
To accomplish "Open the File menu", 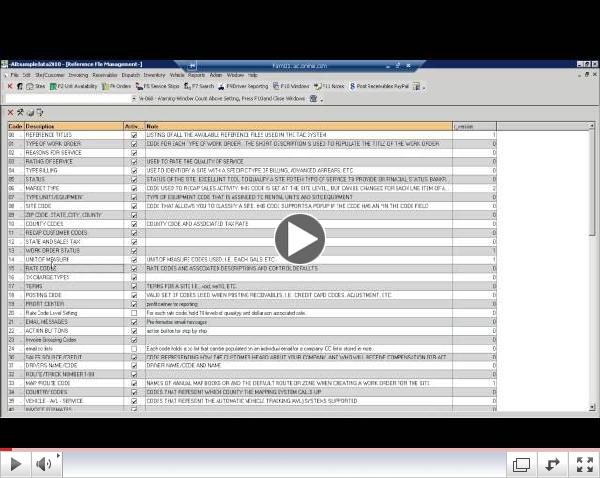I will pyautogui.click(x=15, y=75).
